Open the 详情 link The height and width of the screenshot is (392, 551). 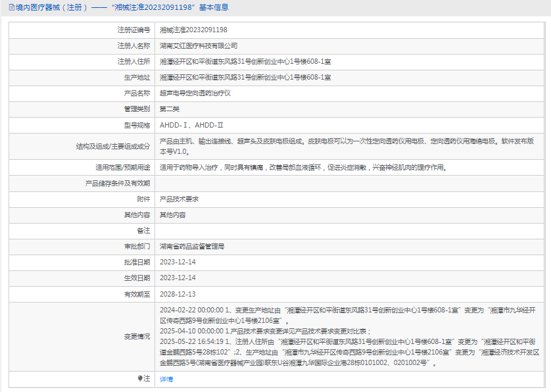(166, 379)
